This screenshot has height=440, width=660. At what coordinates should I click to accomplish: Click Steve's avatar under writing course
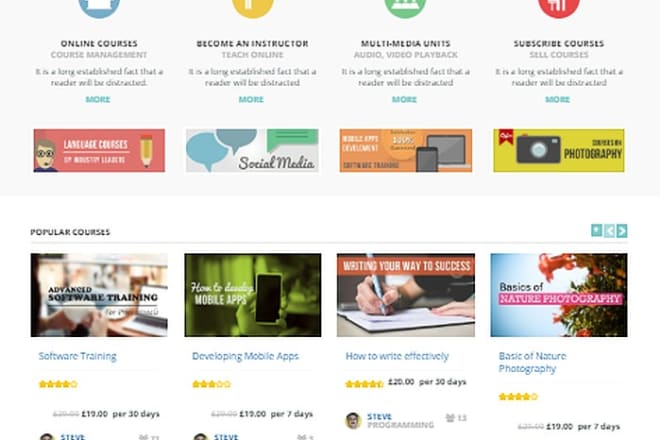tap(353, 420)
